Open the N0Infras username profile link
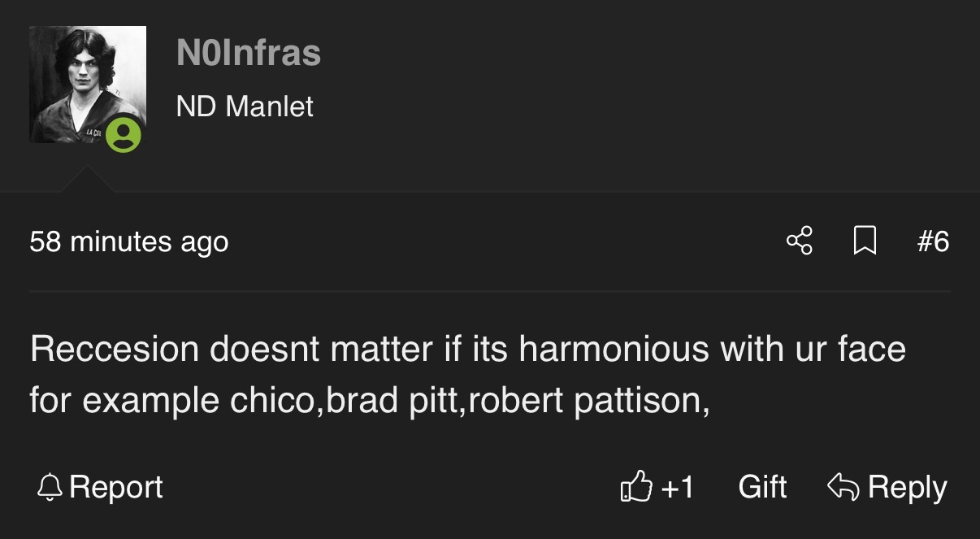 pos(249,54)
